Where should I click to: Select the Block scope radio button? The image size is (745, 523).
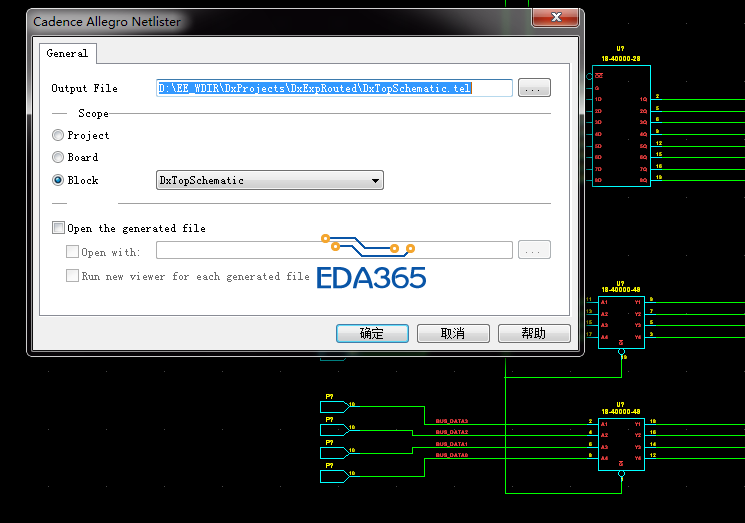click(x=58, y=180)
